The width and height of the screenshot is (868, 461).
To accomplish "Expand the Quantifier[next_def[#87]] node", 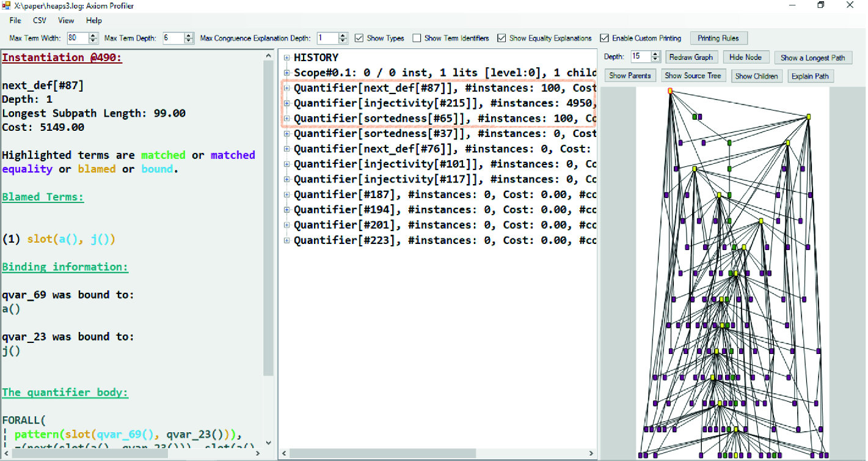I will pos(286,88).
